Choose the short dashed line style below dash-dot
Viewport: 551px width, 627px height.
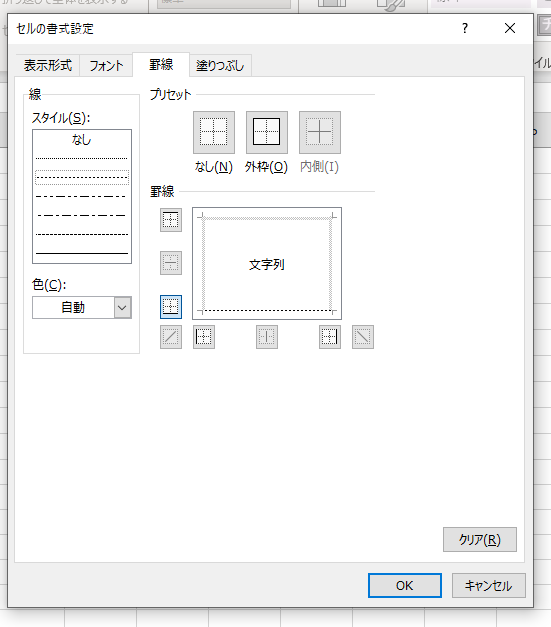(x=82, y=234)
